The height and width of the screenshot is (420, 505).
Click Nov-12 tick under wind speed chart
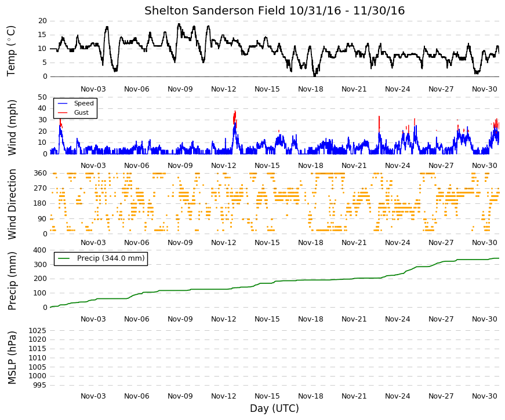[224, 166]
